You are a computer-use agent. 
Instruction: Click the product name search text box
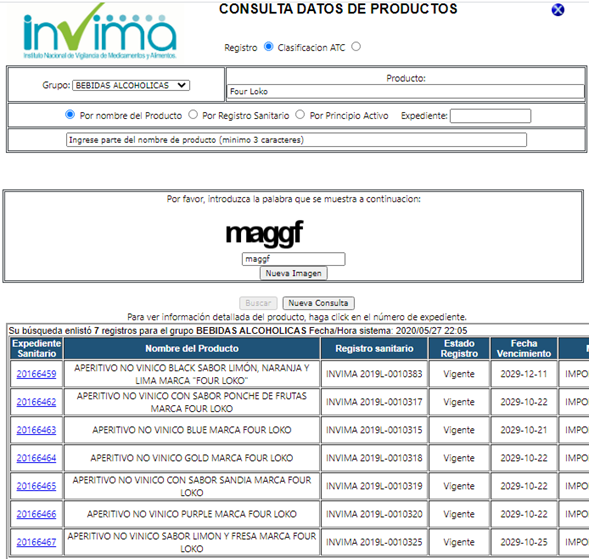click(x=296, y=140)
